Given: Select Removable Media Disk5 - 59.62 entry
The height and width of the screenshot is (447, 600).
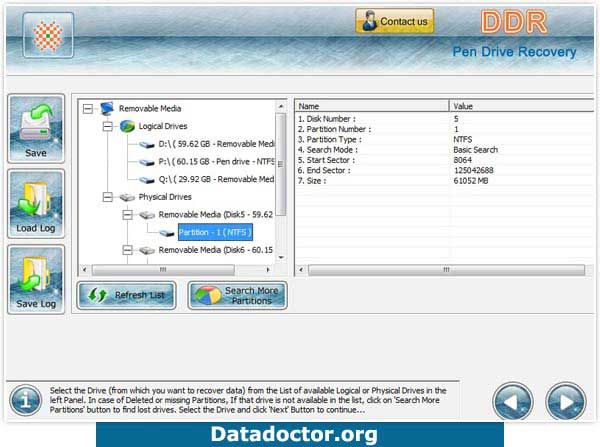Looking at the screenshot, I should 216,215.
